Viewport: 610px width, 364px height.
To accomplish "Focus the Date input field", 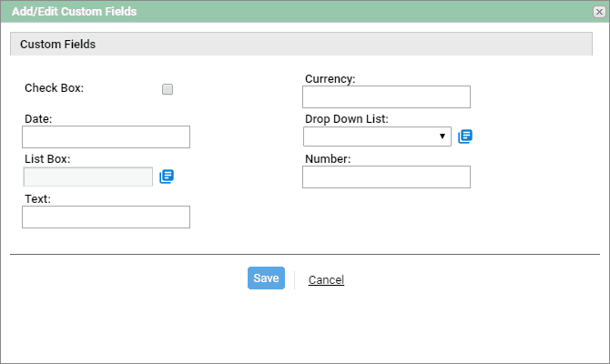I will pos(106,136).
